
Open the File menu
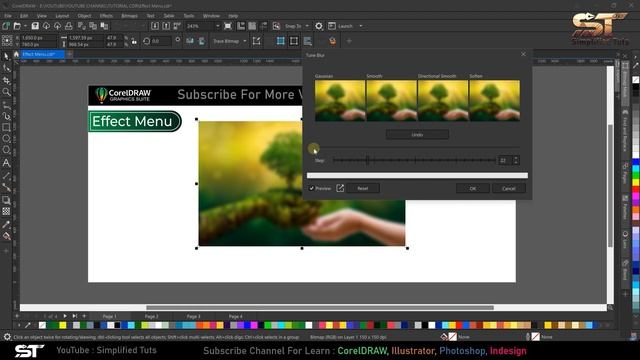click(8, 16)
